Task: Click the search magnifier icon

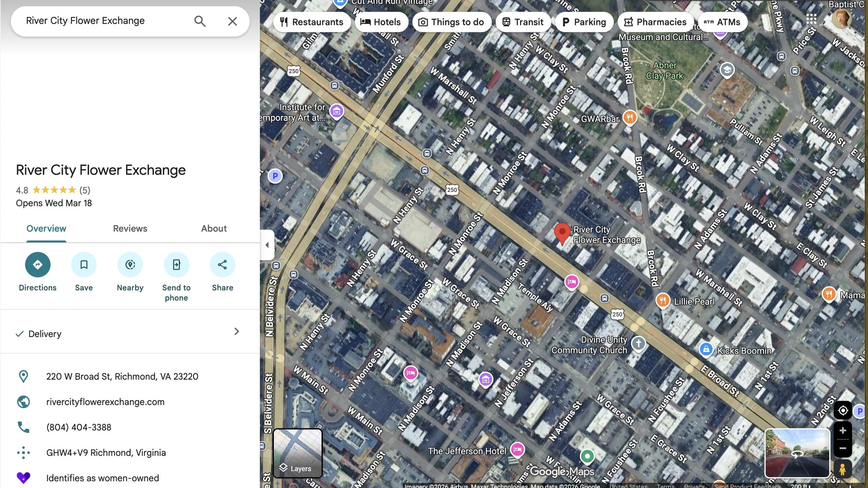Action: (x=200, y=21)
